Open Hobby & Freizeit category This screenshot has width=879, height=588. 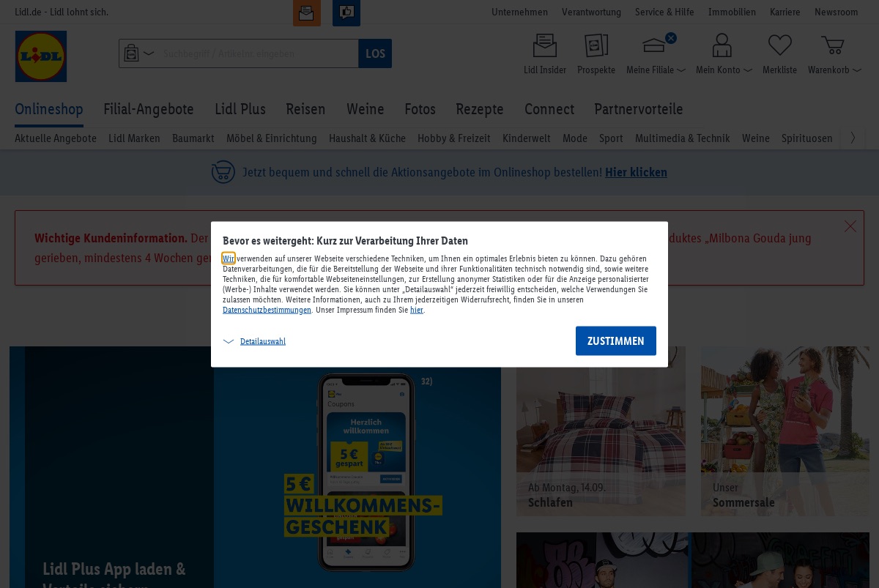coord(454,138)
